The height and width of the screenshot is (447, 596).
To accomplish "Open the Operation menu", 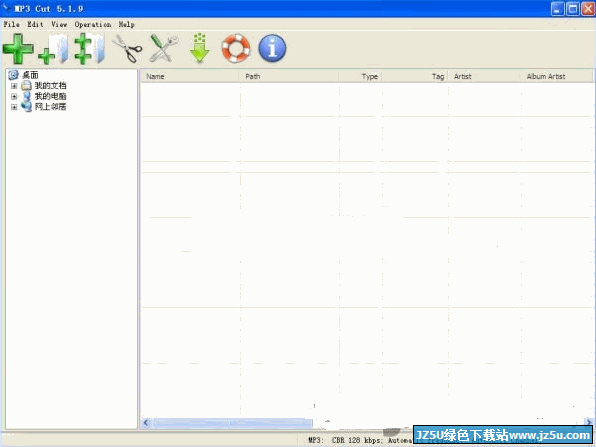I will coord(93,24).
